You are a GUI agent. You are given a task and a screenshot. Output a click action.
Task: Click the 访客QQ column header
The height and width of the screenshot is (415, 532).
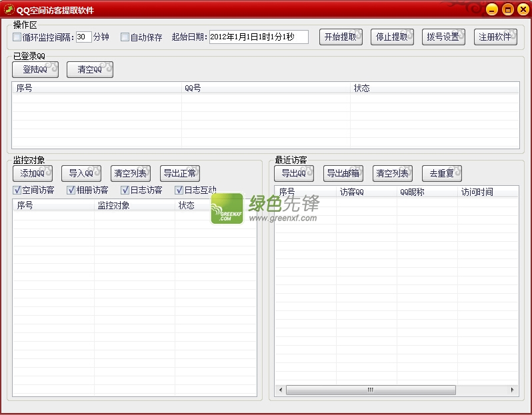tap(367, 193)
